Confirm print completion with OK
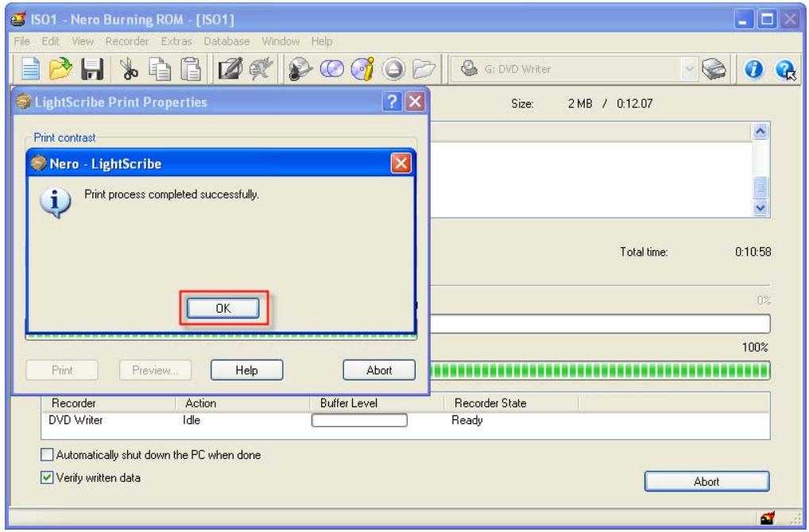 223,308
